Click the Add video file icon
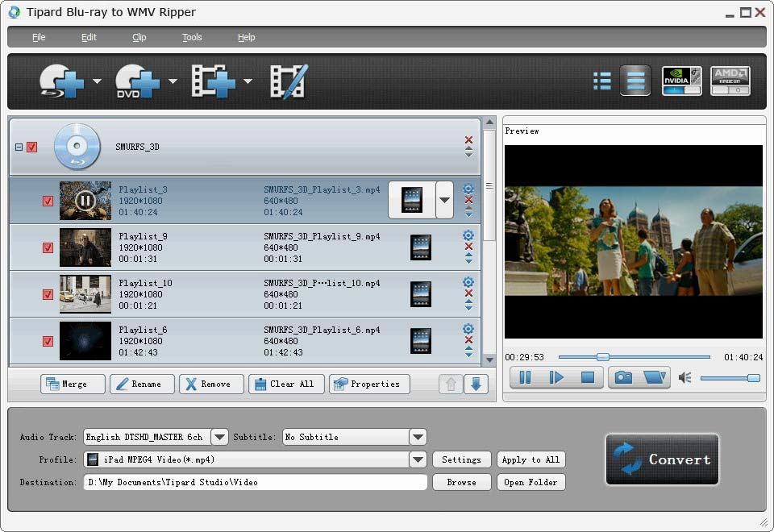Viewport: 774px width, 532px height. [x=213, y=81]
